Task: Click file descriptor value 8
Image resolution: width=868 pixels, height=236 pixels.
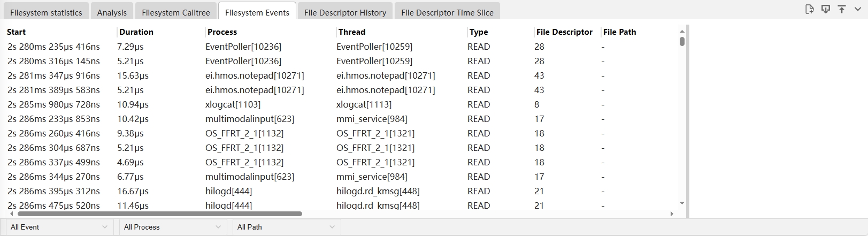Action: tap(536, 104)
